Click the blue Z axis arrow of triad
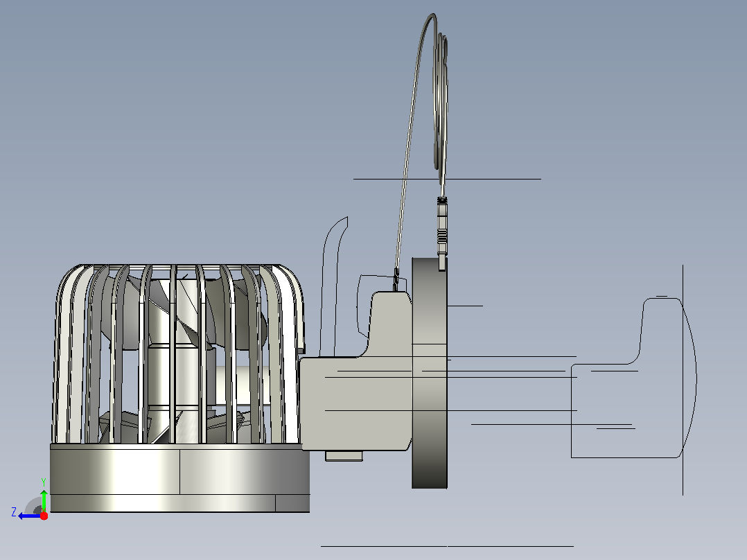747x560 pixels. 30,516
